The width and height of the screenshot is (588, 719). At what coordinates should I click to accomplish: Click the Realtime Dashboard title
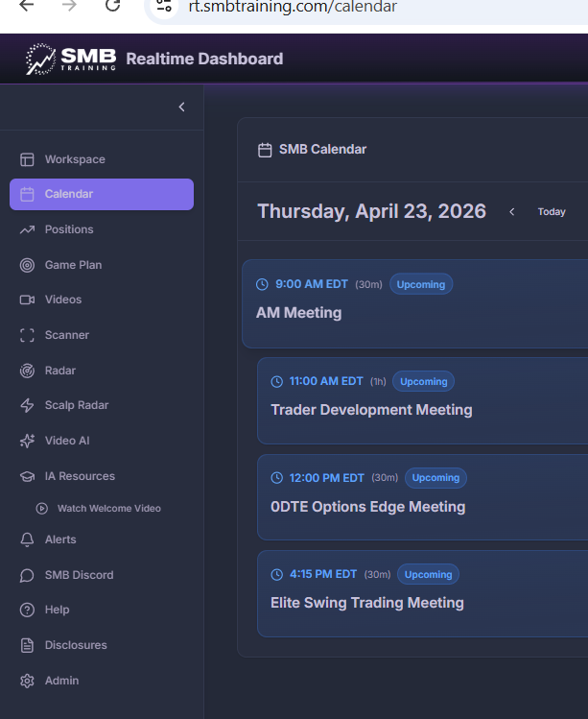tap(204, 59)
